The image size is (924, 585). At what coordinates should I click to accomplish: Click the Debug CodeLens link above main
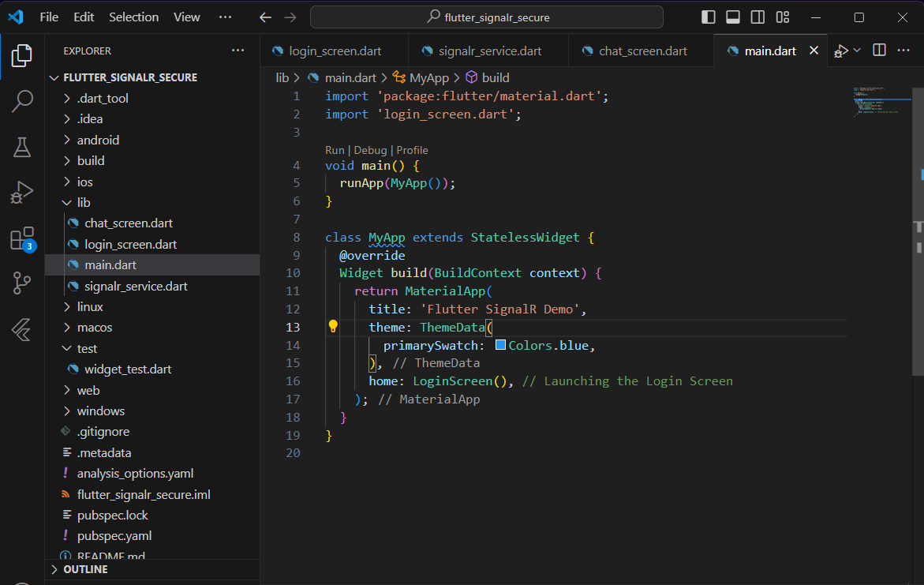[x=370, y=150]
